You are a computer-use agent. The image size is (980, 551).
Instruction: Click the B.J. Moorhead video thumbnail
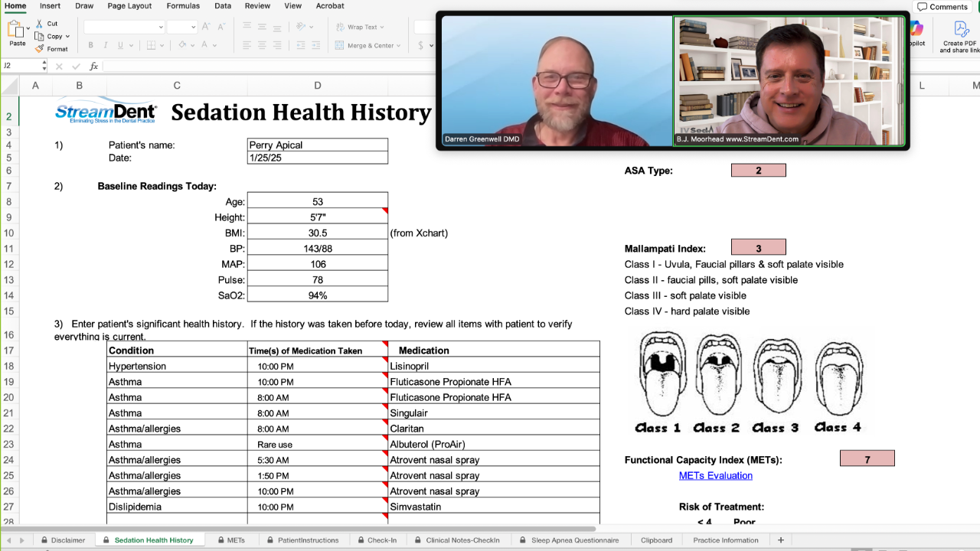pyautogui.click(x=789, y=81)
